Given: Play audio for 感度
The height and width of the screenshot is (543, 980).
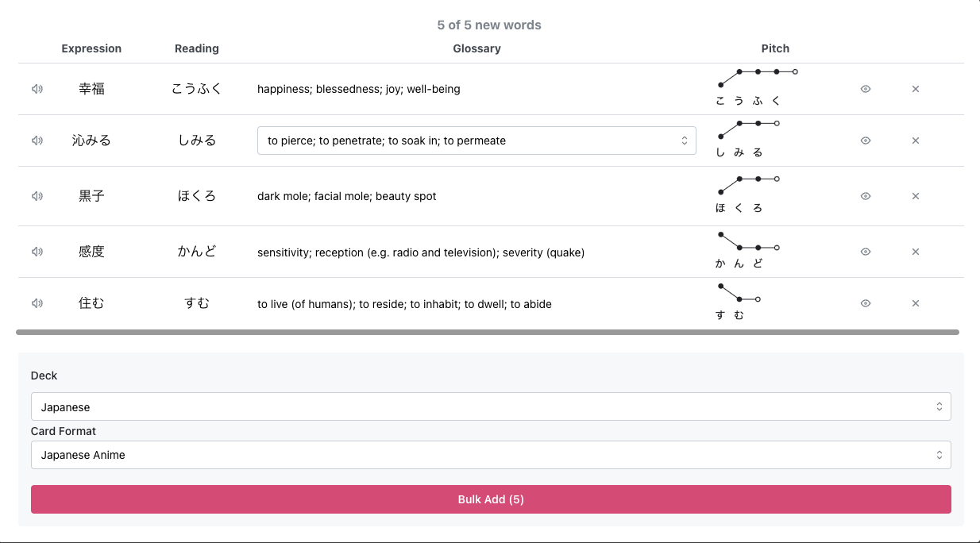Looking at the screenshot, I should [x=37, y=252].
